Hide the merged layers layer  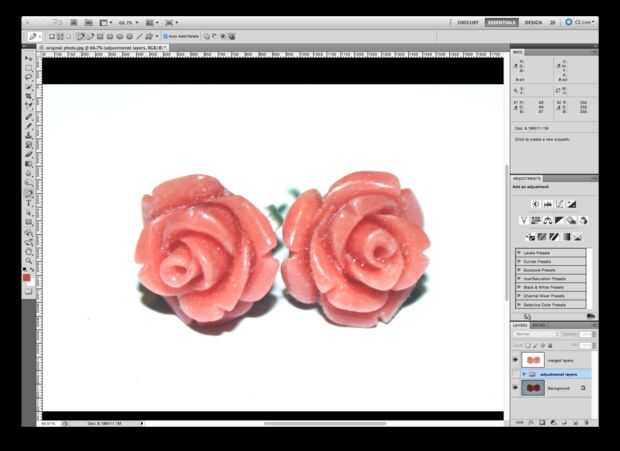pos(515,360)
